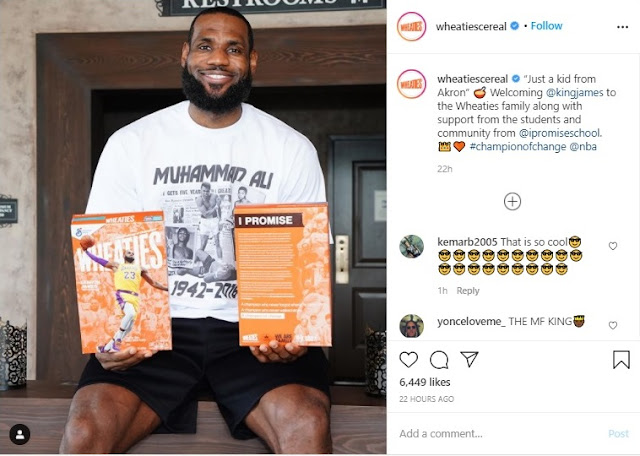Screen dimensions: 640x456
Task: Share post with paper plane icon
Action: [x=469, y=359]
